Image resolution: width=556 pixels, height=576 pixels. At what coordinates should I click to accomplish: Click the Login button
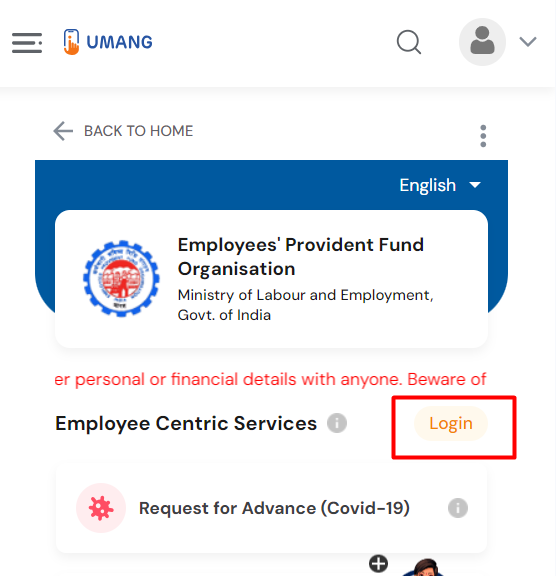(451, 424)
